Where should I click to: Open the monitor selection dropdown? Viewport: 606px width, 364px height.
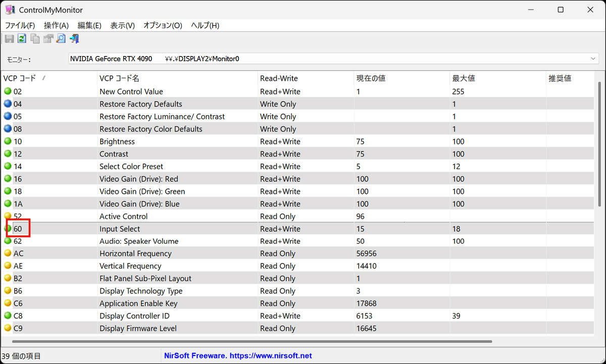(593, 59)
